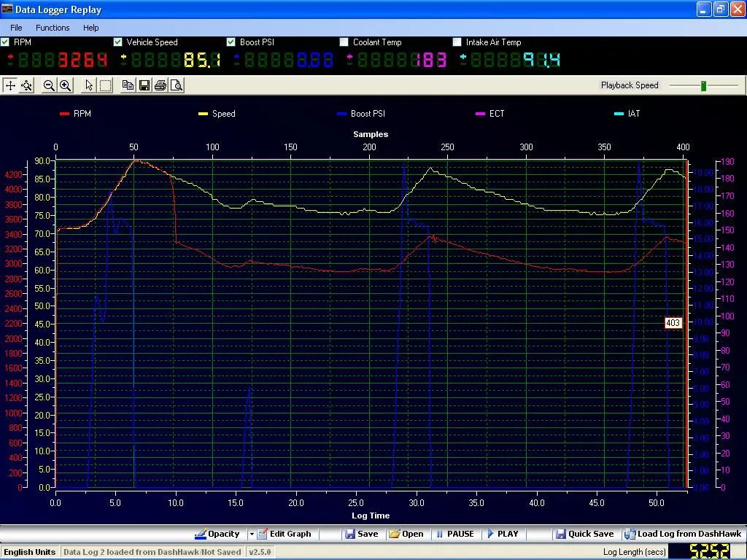Select the pan (four-arrow move) tool
The image size is (747, 560).
(10, 85)
